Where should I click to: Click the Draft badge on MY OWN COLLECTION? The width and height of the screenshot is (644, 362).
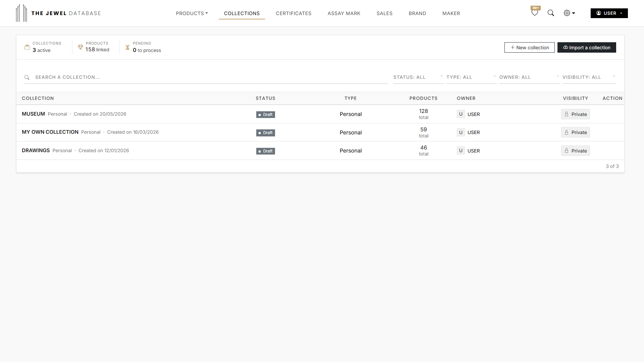pyautogui.click(x=265, y=133)
